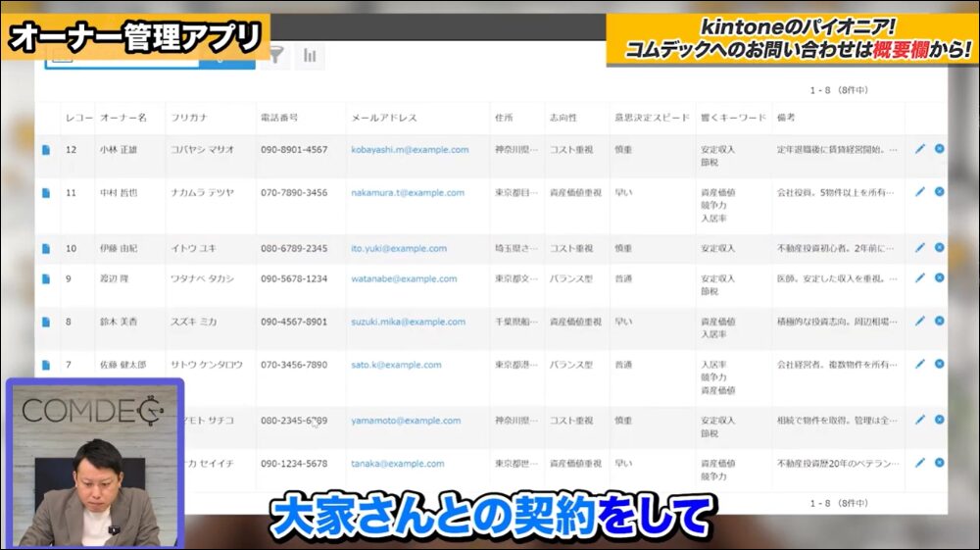Viewport: 980px width, 550px height.
Task: Edit the 鈴木 美香 record with pencil icon
Action: coord(919,321)
